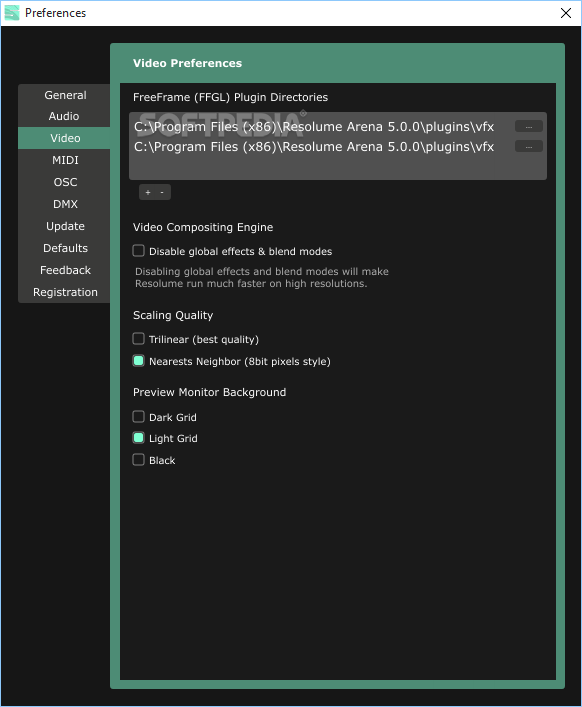This screenshot has width=582, height=707.
Task: Browse for second plugin directory path
Action: [x=529, y=147]
